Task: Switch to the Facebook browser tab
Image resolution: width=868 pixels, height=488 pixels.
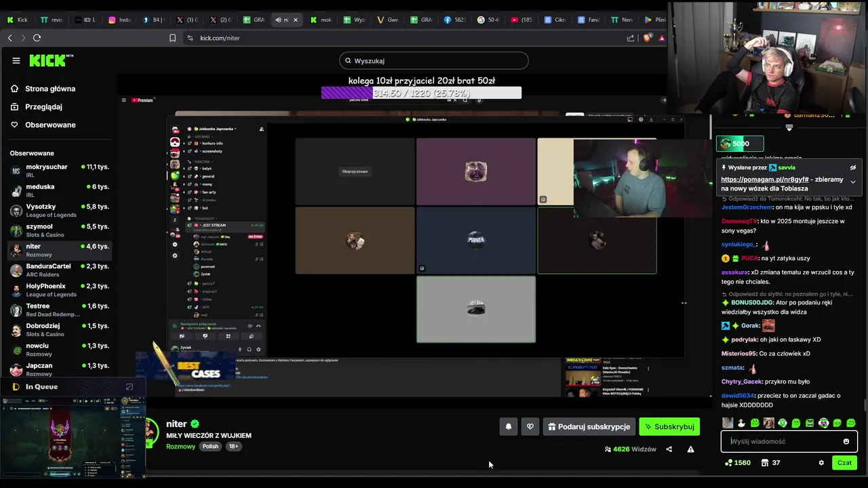Action: coord(455,20)
